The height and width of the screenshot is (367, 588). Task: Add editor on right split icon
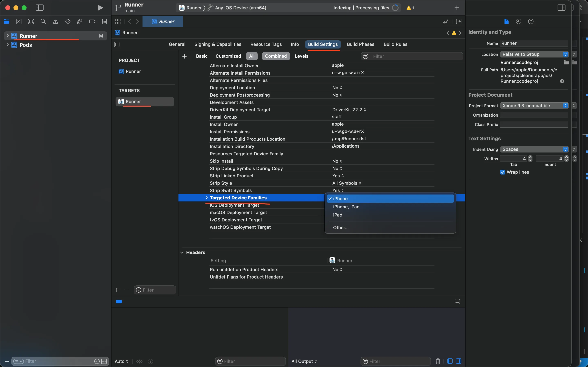459,21
